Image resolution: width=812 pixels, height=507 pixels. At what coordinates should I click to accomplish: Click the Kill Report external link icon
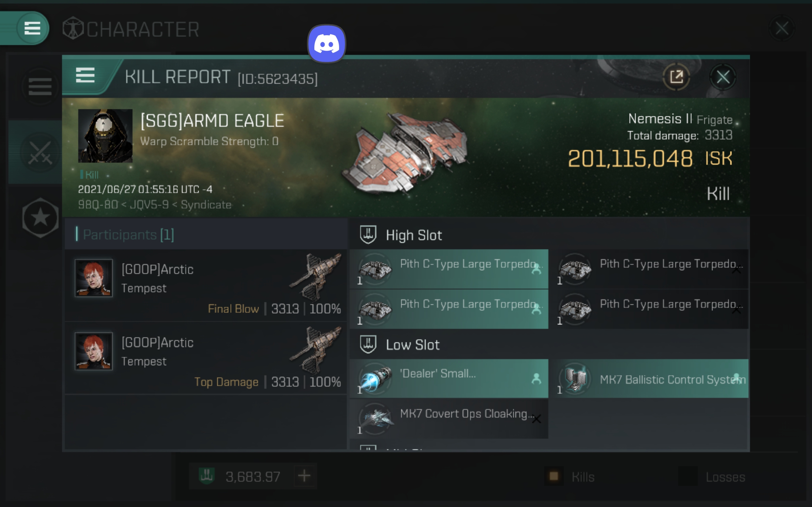676,76
